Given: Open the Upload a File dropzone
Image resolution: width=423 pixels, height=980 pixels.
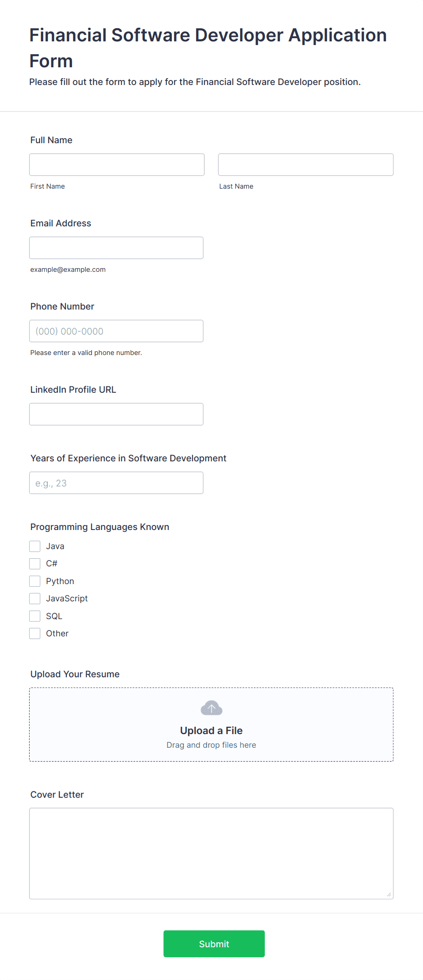Looking at the screenshot, I should click(211, 725).
